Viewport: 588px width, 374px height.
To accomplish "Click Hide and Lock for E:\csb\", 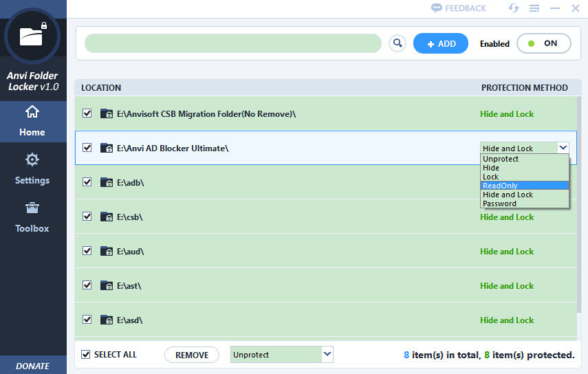I will [507, 217].
